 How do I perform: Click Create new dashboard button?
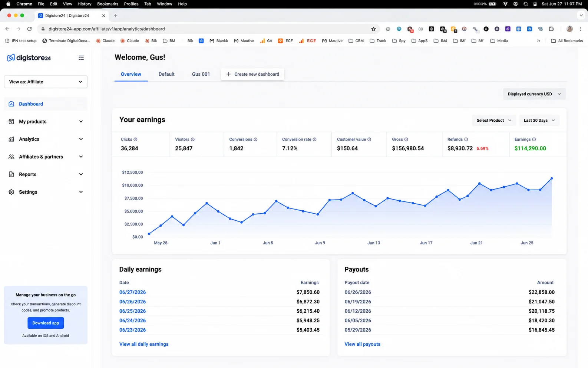click(x=252, y=74)
